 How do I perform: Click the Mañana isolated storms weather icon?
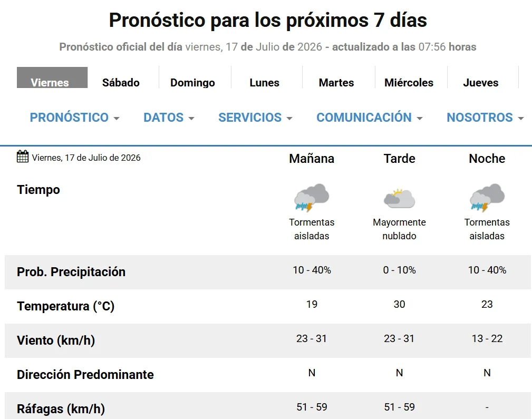[x=312, y=198]
